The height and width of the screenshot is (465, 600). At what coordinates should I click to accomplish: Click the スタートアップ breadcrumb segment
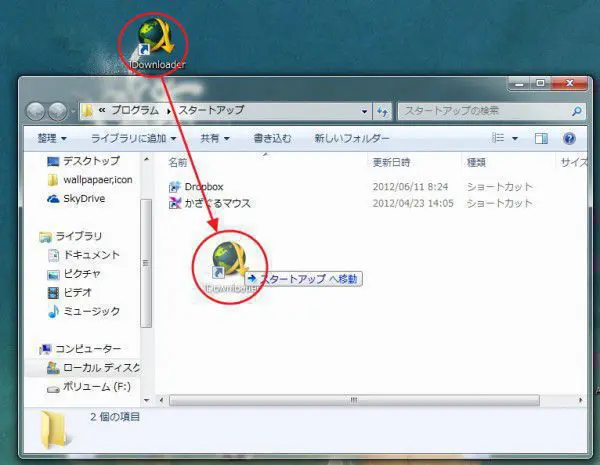[211, 110]
